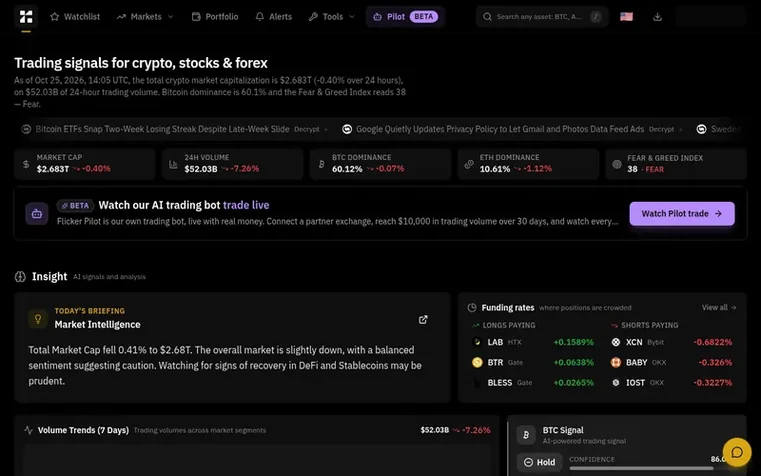Click View all funding rates

click(719, 308)
